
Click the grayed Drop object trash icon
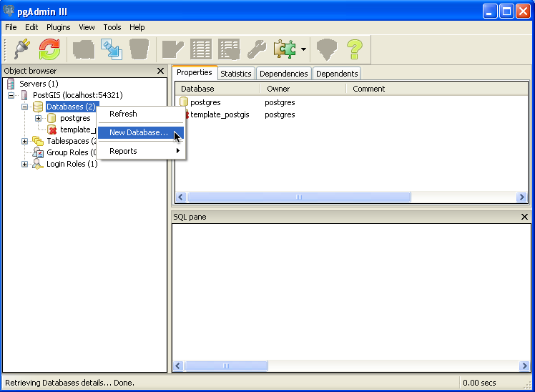tap(139, 49)
